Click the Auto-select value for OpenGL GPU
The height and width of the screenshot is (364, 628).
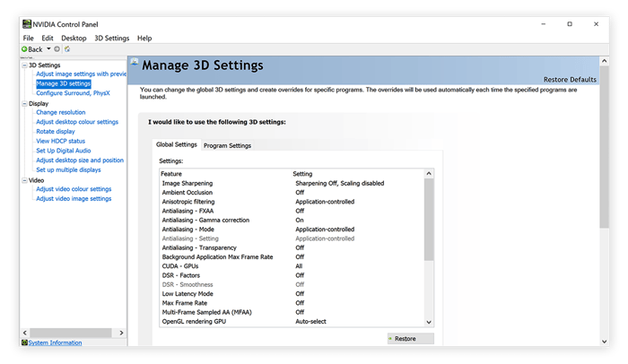[x=310, y=321]
